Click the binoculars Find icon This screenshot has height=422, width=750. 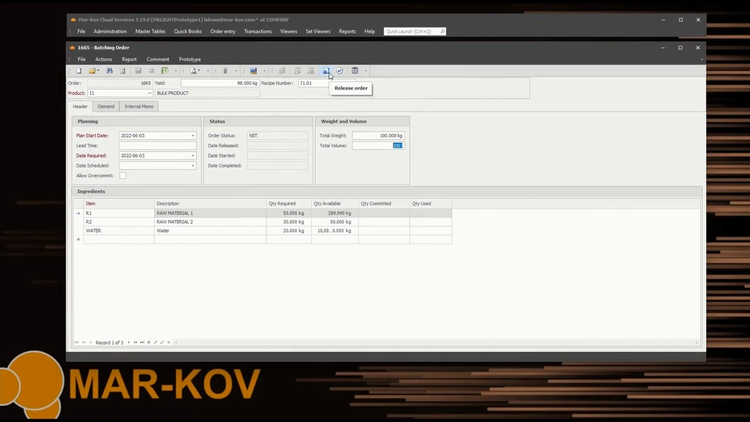click(x=110, y=71)
